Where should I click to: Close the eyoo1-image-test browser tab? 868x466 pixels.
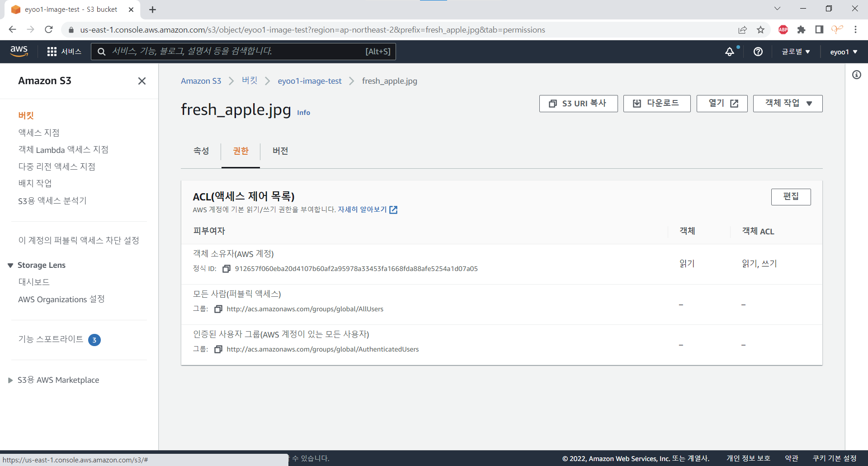click(131, 10)
